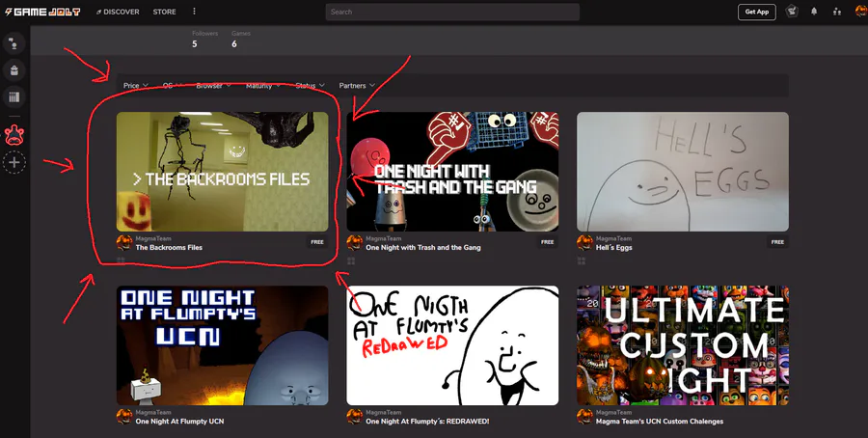This screenshot has width=868, height=438.
Task: Click the Get App button
Action: click(757, 12)
